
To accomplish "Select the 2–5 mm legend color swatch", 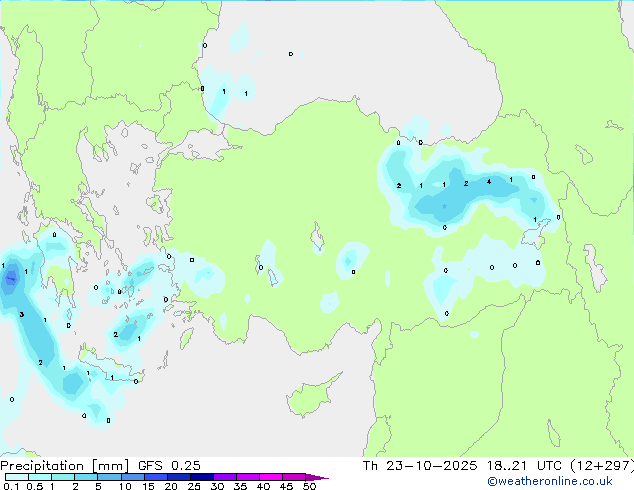I will pos(86,477).
